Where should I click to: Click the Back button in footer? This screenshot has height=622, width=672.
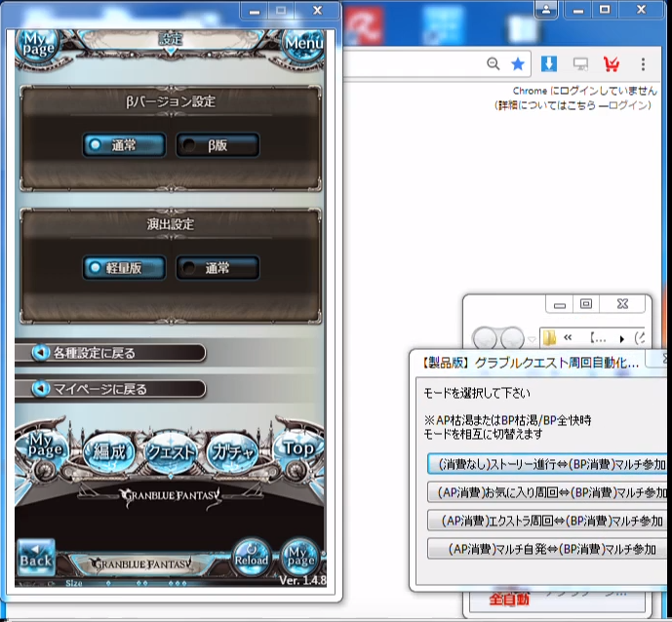click(x=36, y=557)
